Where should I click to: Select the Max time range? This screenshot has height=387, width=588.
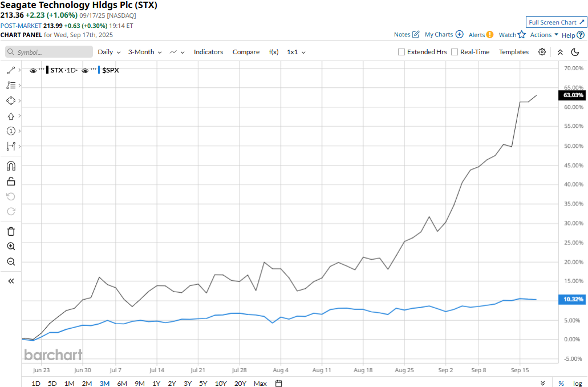pos(260,383)
